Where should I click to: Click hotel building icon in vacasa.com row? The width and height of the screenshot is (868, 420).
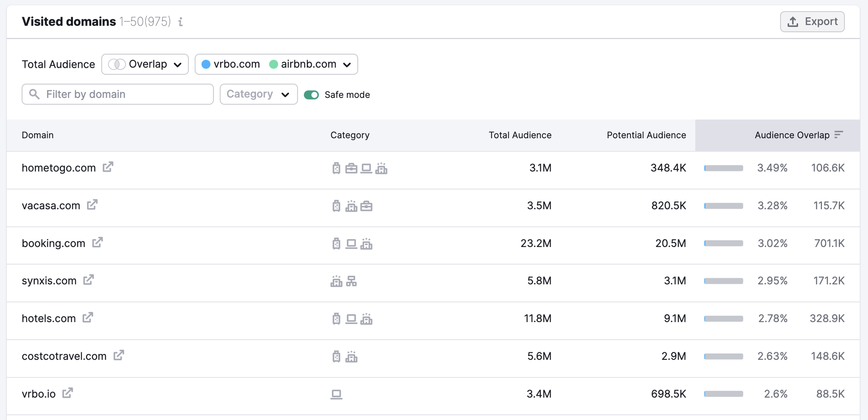pos(351,206)
